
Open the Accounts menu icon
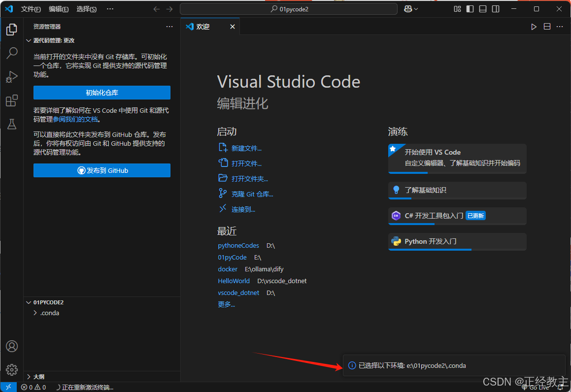point(12,346)
